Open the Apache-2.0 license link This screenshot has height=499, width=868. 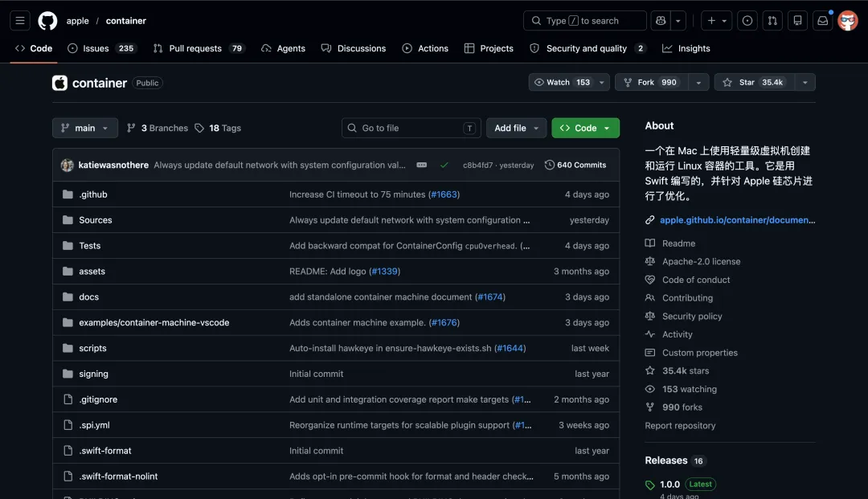[701, 261]
